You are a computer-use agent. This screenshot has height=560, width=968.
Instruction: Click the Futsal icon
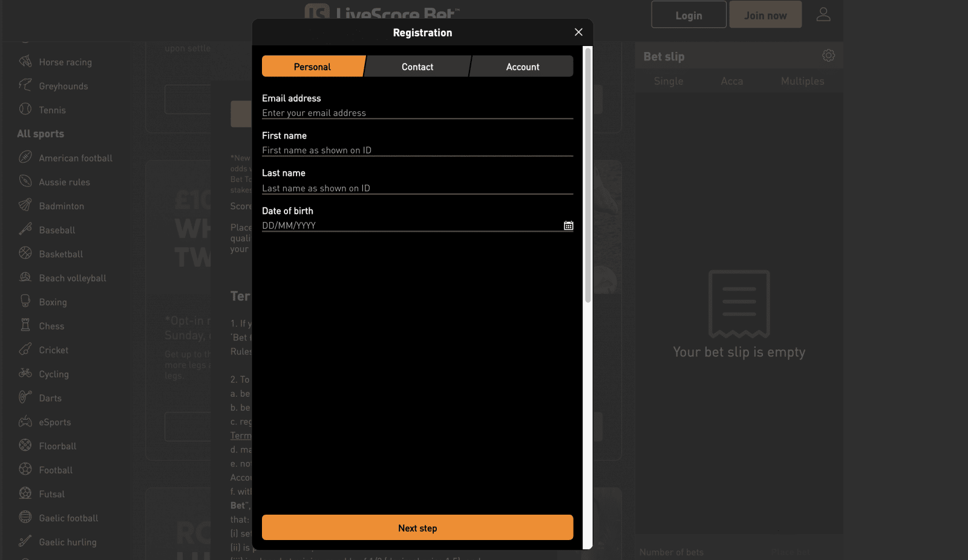point(25,493)
